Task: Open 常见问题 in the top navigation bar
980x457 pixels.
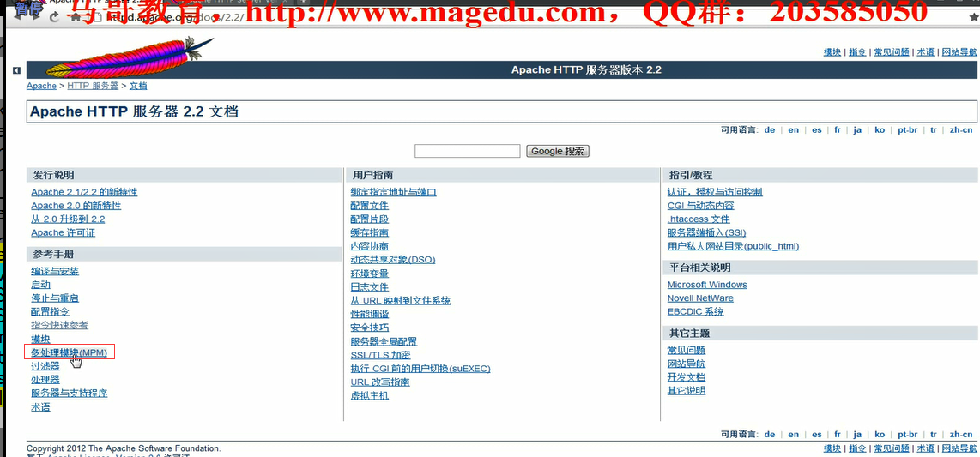Action: [x=892, y=52]
